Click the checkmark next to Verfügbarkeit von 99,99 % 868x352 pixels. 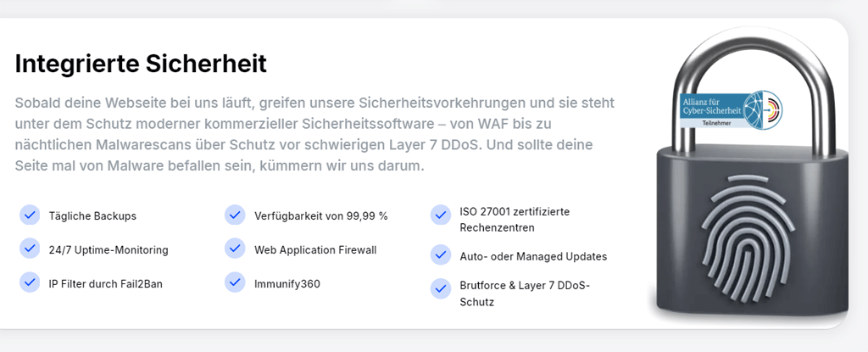coord(235,215)
